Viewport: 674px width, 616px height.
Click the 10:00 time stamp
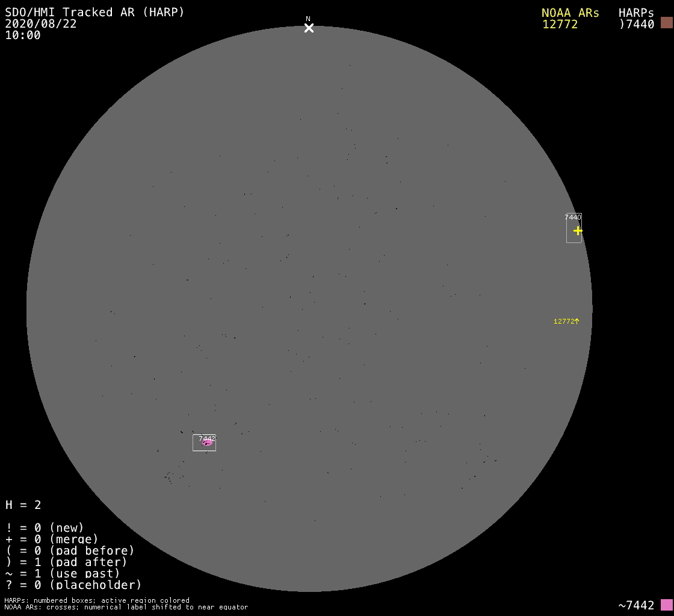tap(23, 35)
